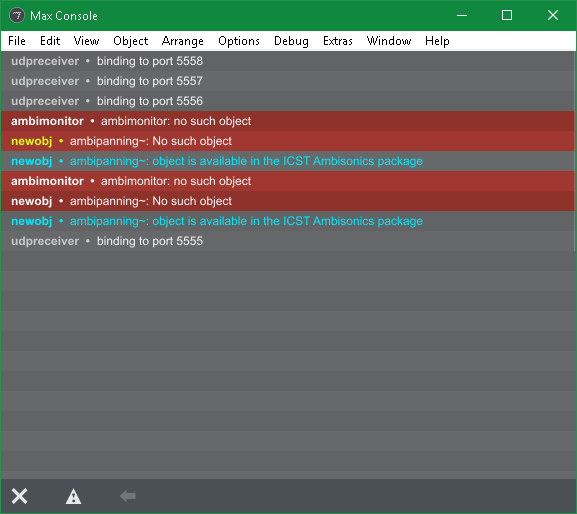Open the Extras menu
This screenshot has height=514, width=577.
tap(338, 41)
